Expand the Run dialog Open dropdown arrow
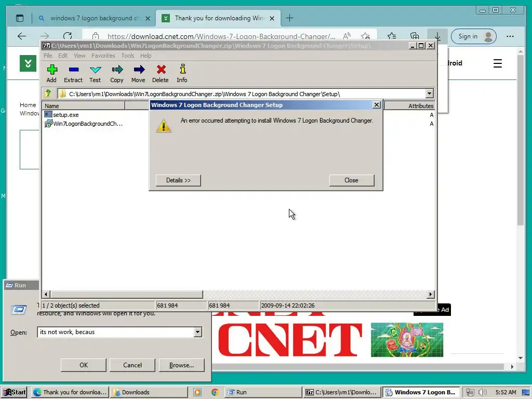The image size is (532, 399). point(198,332)
